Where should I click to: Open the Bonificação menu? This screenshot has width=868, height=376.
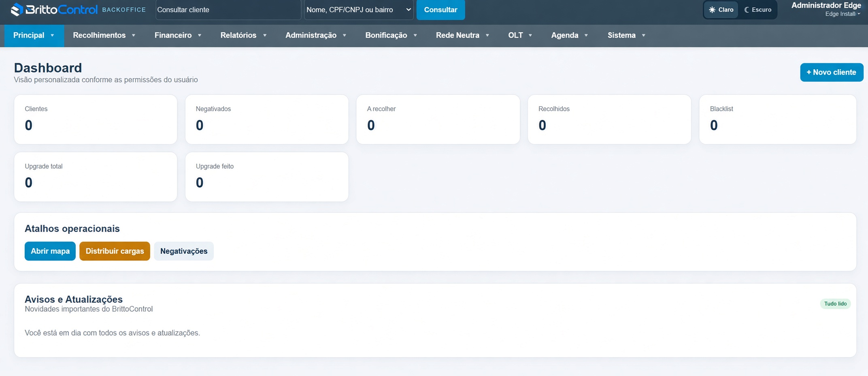coord(391,35)
